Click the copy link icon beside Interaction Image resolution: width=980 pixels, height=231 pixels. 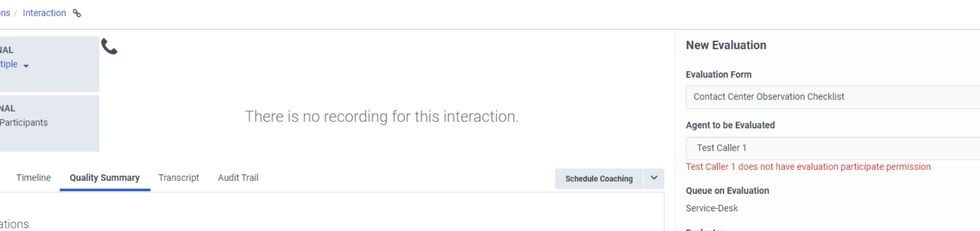click(x=77, y=13)
